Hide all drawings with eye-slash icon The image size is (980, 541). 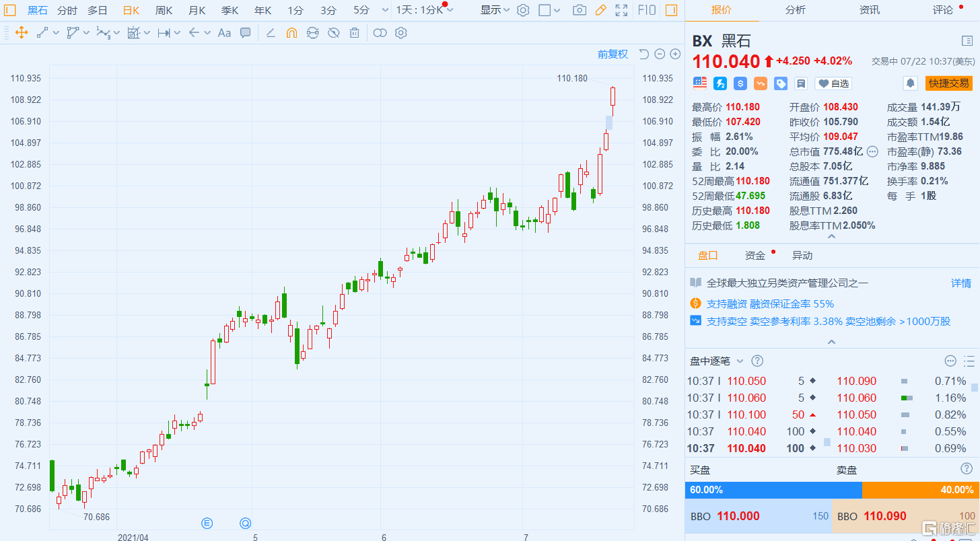333,32
